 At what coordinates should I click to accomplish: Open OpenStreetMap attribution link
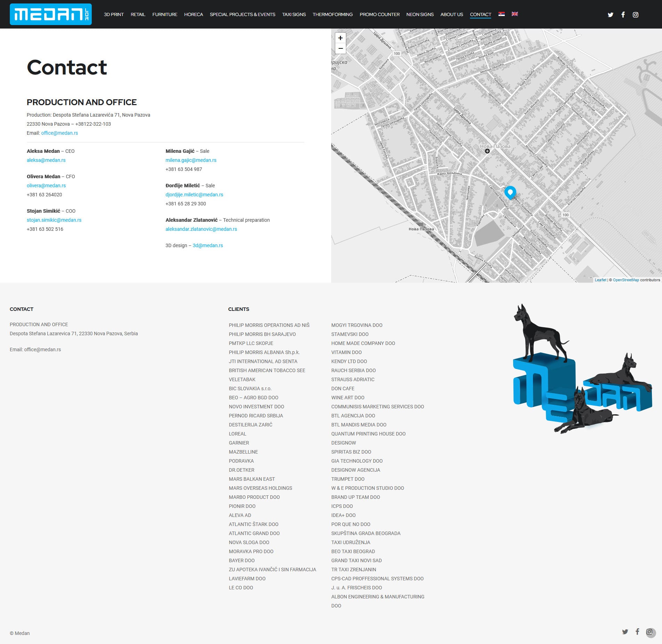click(x=626, y=280)
